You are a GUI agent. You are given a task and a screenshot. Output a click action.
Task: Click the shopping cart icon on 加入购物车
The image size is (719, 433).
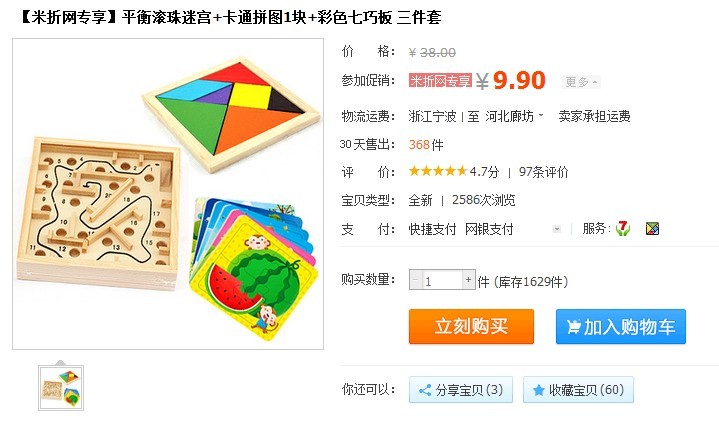coord(573,327)
